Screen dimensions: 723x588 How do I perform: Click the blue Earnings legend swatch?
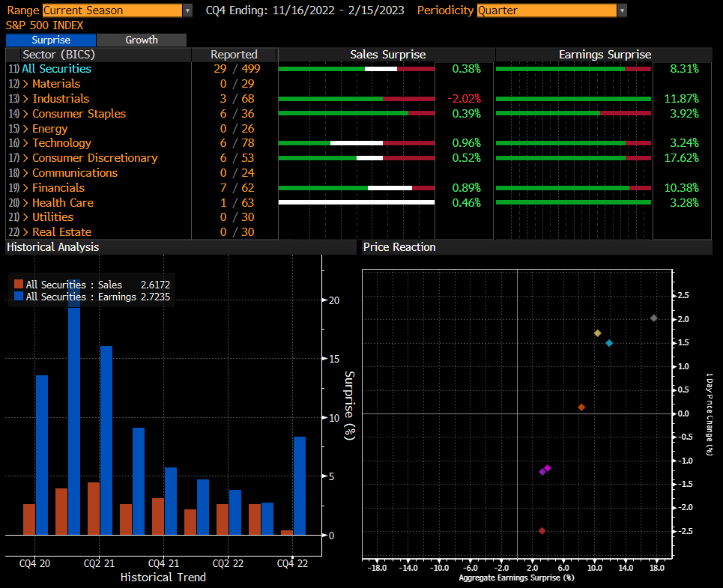[x=19, y=297]
